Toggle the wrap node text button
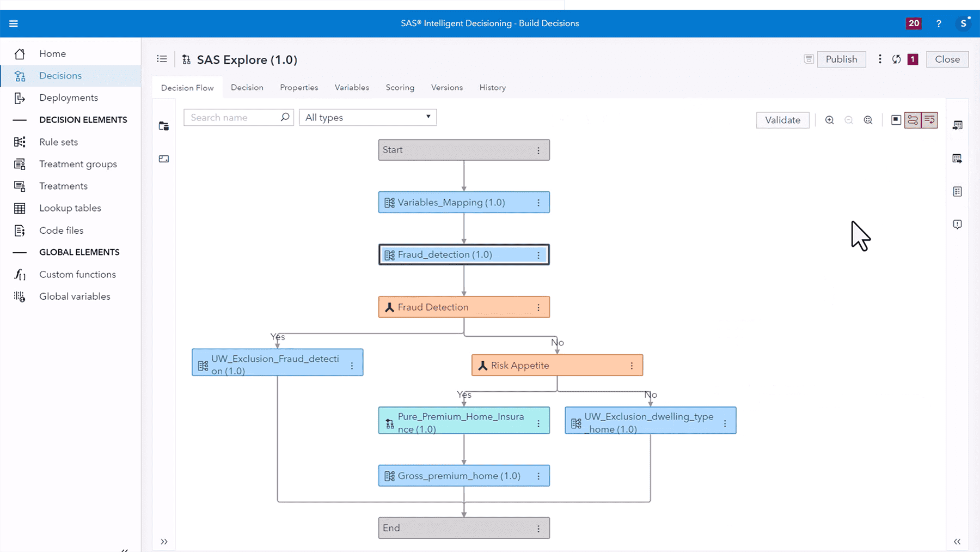980x552 pixels. coord(930,120)
